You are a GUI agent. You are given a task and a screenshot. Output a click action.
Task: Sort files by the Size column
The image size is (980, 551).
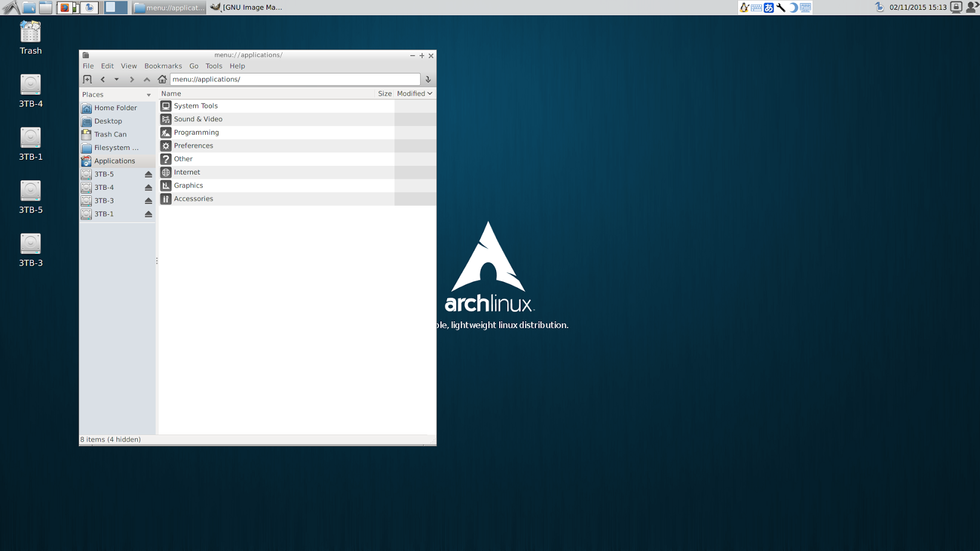point(385,94)
